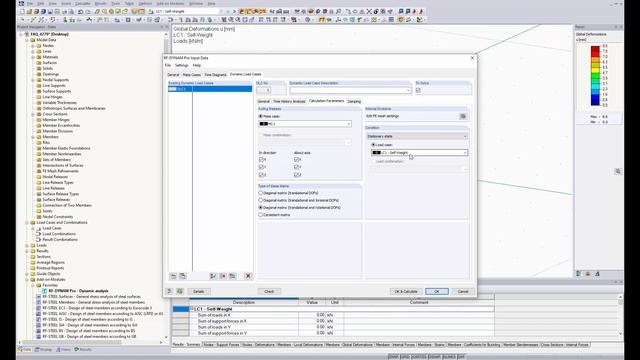Open the Mass case MC1 dropdown
Screen dimensions: 640x360
(x=305, y=124)
